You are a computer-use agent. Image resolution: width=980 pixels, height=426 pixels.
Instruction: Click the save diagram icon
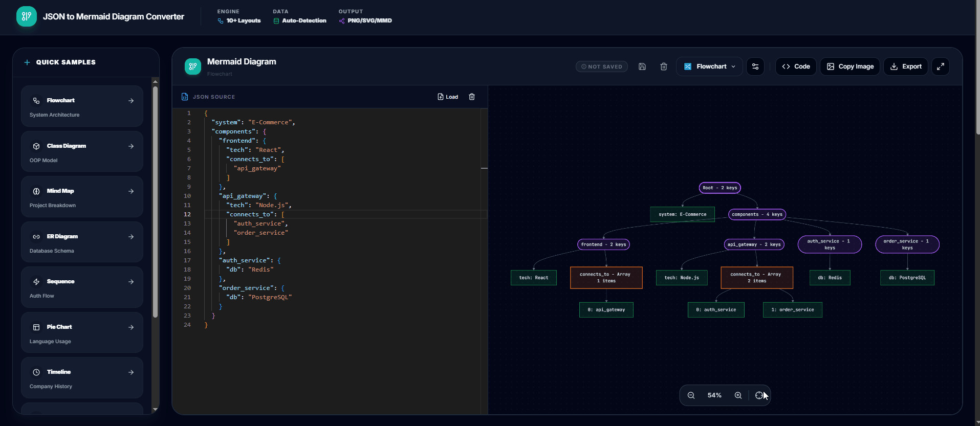pyautogui.click(x=642, y=66)
